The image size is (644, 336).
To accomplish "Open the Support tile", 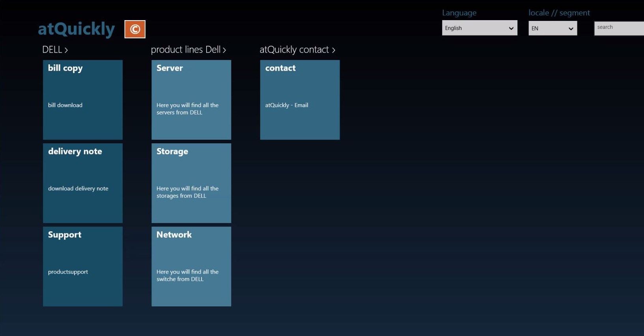I will (83, 267).
